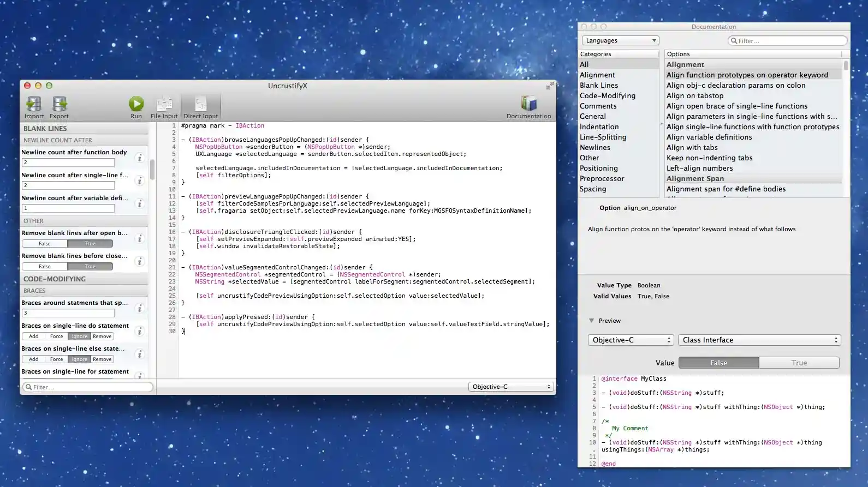Open the Languages dropdown in the Documentation window
The image size is (868, 487).
(x=620, y=40)
